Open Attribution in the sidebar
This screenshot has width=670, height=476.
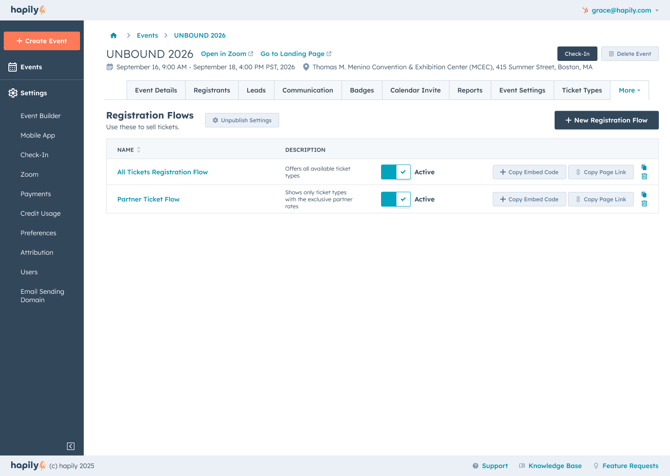37,253
